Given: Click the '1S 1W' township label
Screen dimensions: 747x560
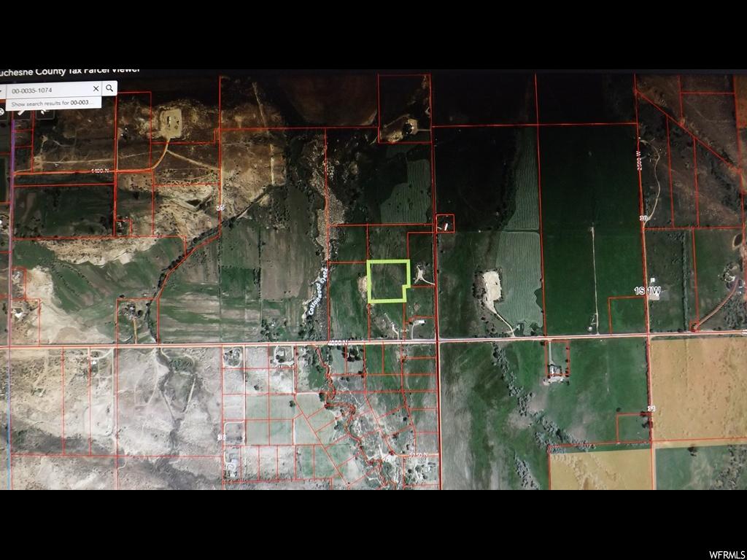Looking at the screenshot, I should [x=647, y=290].
